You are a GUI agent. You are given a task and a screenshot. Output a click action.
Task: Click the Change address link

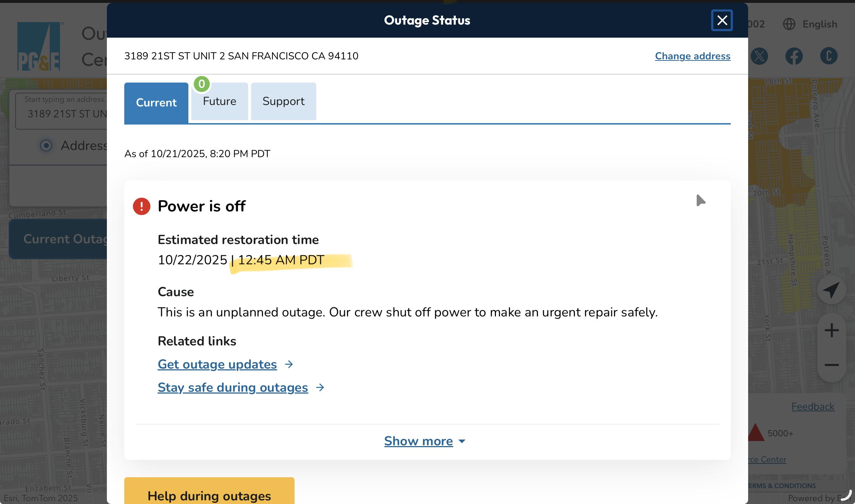(x=692, y=56)
